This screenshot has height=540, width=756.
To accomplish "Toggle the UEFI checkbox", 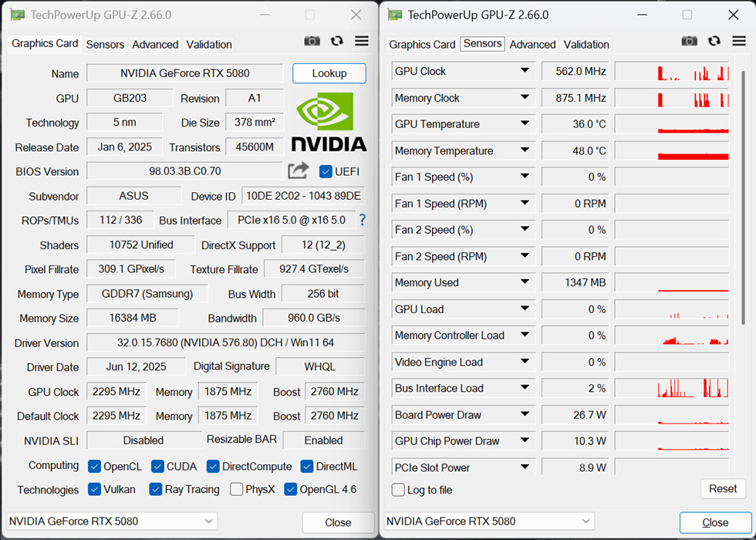I will click(x=326, y=171).
